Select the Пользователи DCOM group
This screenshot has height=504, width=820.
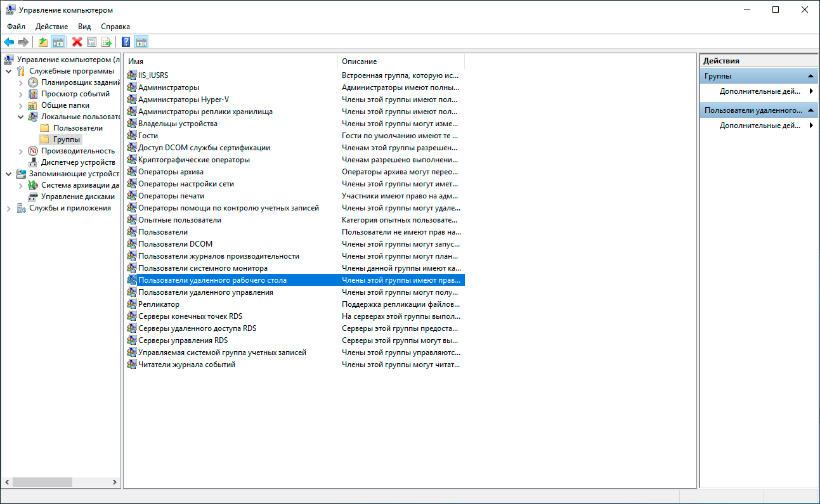point(295,244)
